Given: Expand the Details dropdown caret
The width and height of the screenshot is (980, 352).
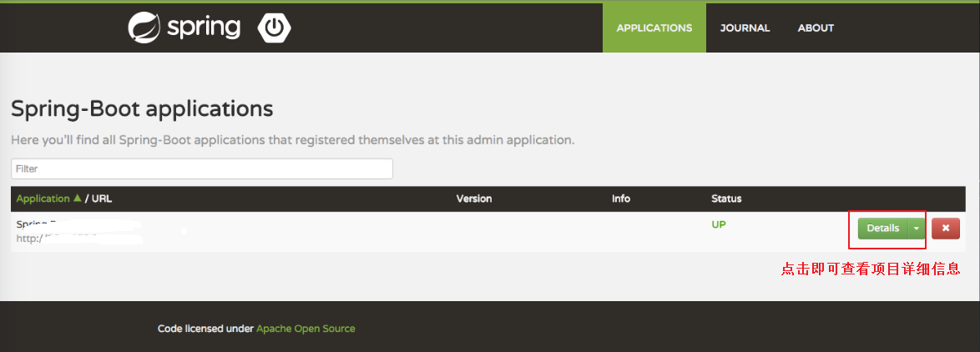Looking at the screenshot, I should point(917,229).
